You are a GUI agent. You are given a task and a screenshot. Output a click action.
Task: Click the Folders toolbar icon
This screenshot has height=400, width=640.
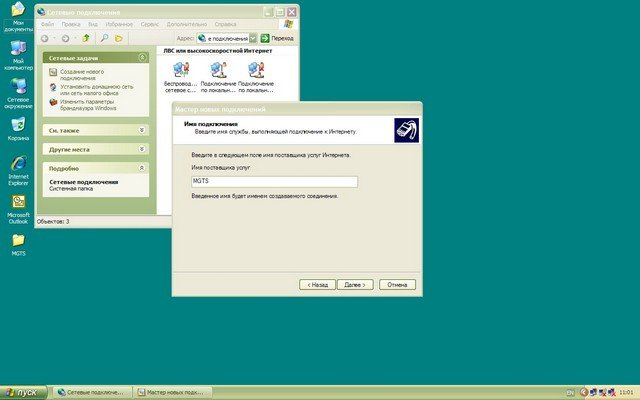pyautogui.click(x=119, y=38)
